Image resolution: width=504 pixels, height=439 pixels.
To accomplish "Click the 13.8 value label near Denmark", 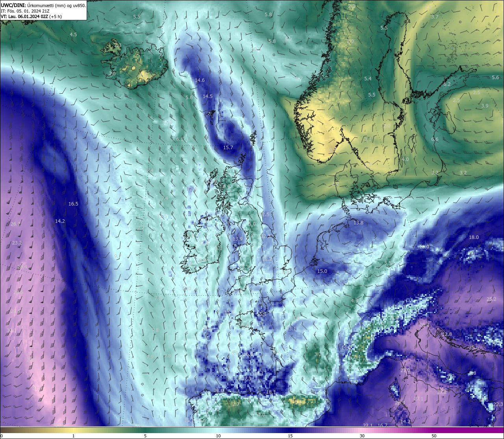I will pos(358,222).
